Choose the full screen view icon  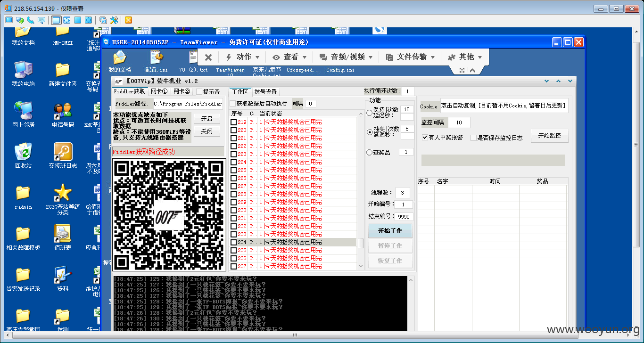(x=77, y=20)
